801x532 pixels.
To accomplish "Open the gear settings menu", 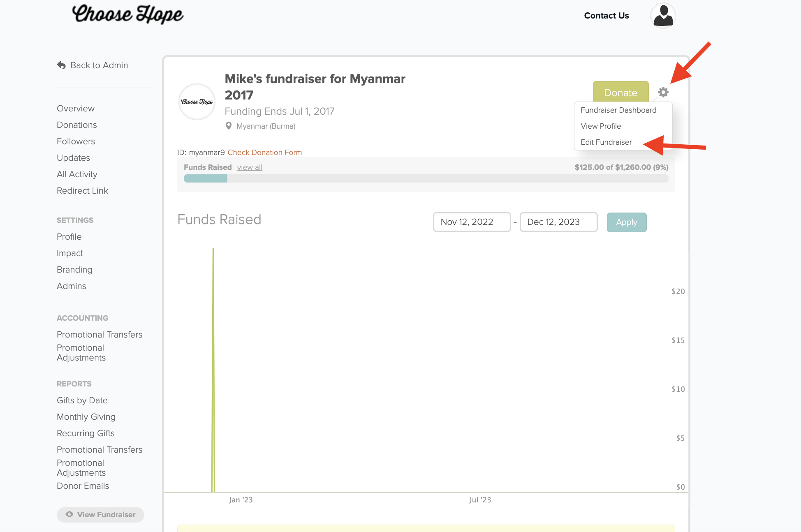I will (x=663, y=92).
